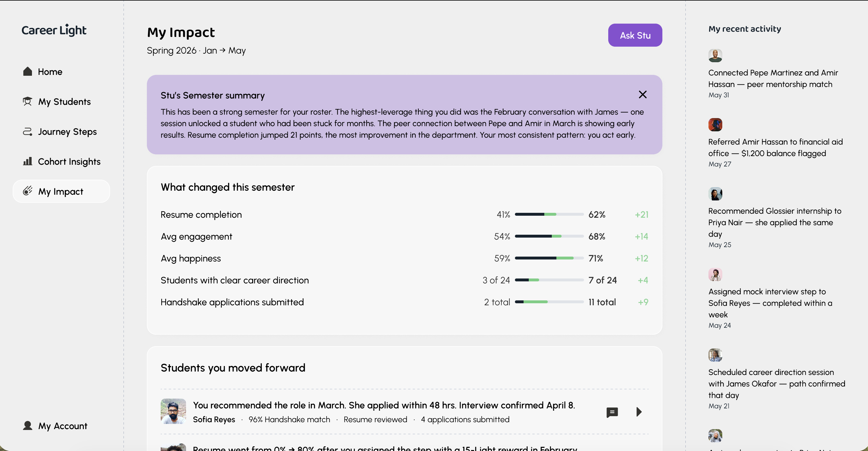The width and height of the screenshot is (868, 451).
Task: Click 'My recent activity' heading
Action: (x=745, y=29)
